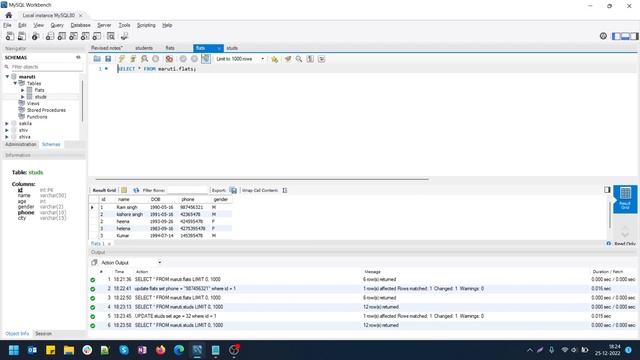Click the commit transaction icon
Viewport: 640px width, 360px height.
click(183, 59)
